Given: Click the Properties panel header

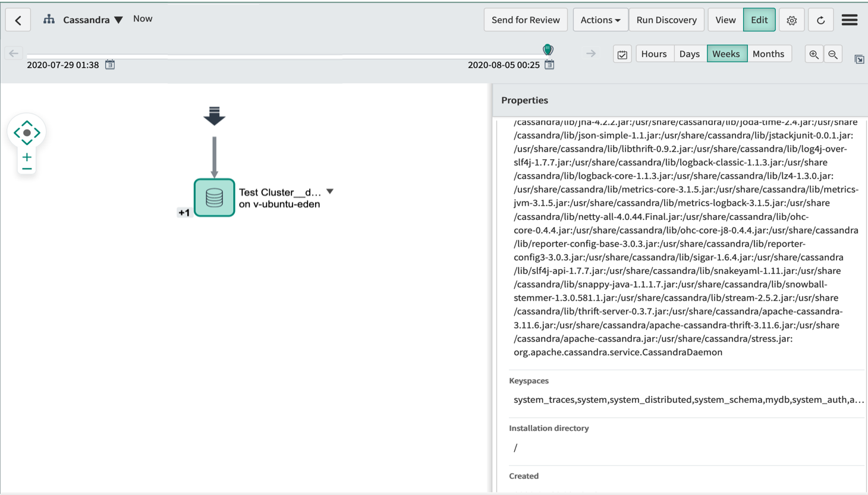Looking at the screenshot, I should click(680, 100).
